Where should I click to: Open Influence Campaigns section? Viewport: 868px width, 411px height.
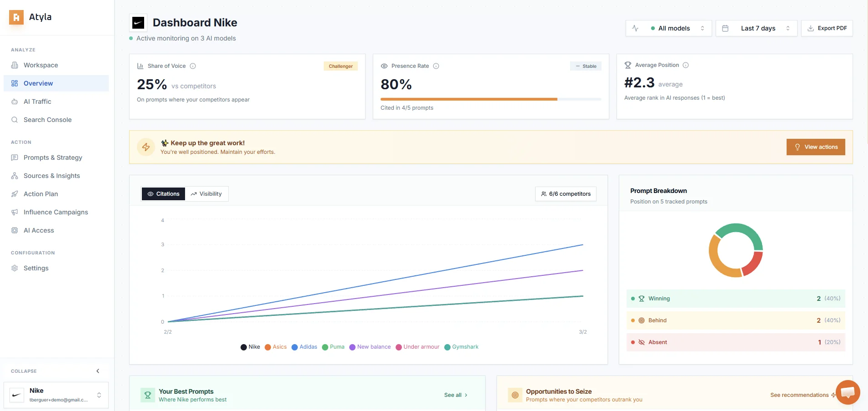coord(55,212)
